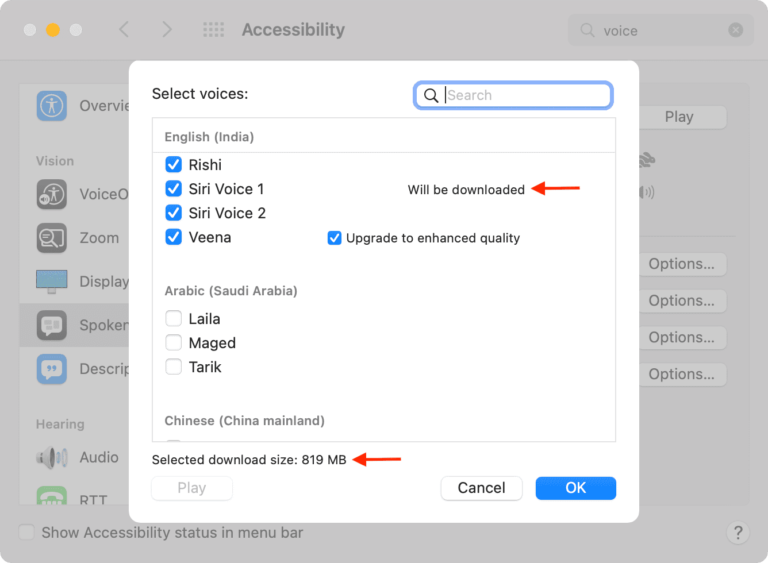768x563 pixels.
Task: Uncheck the Rishi voice checkbox
Action: [x=174, y=165]
